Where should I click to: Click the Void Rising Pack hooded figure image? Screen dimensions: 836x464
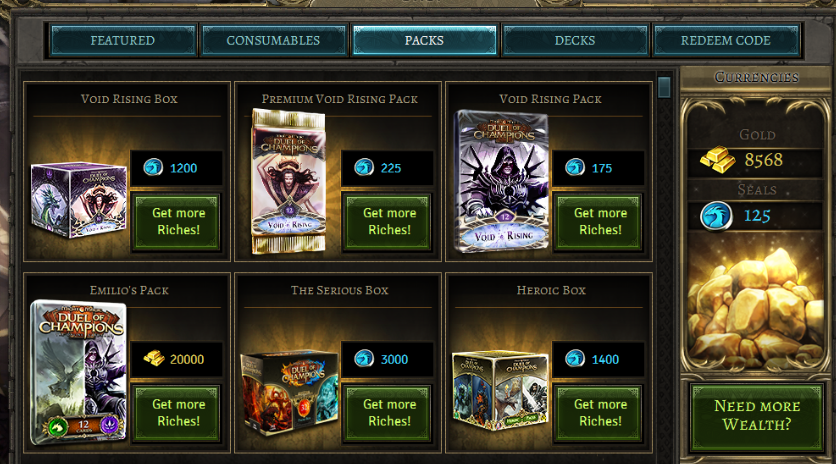(x=502, y=181)
